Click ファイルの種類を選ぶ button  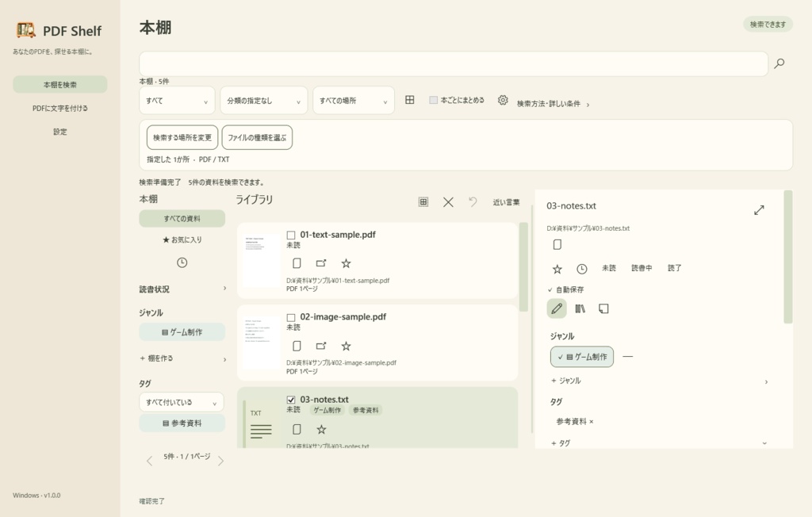[257, 137]
